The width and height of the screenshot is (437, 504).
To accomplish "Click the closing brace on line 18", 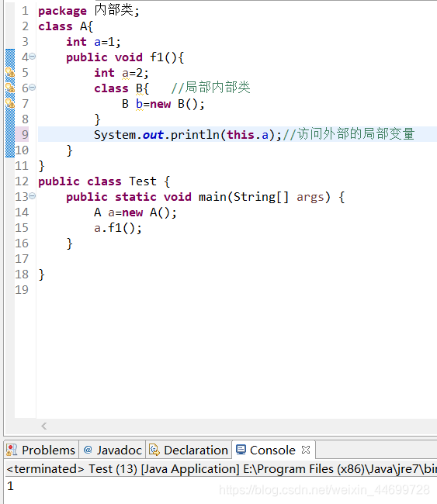I will pos(41,274).
